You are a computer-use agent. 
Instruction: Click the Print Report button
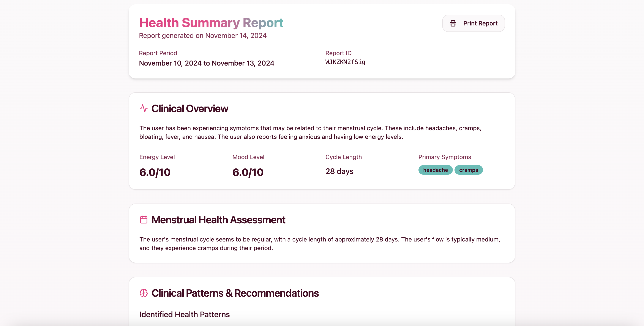point(473,23)
